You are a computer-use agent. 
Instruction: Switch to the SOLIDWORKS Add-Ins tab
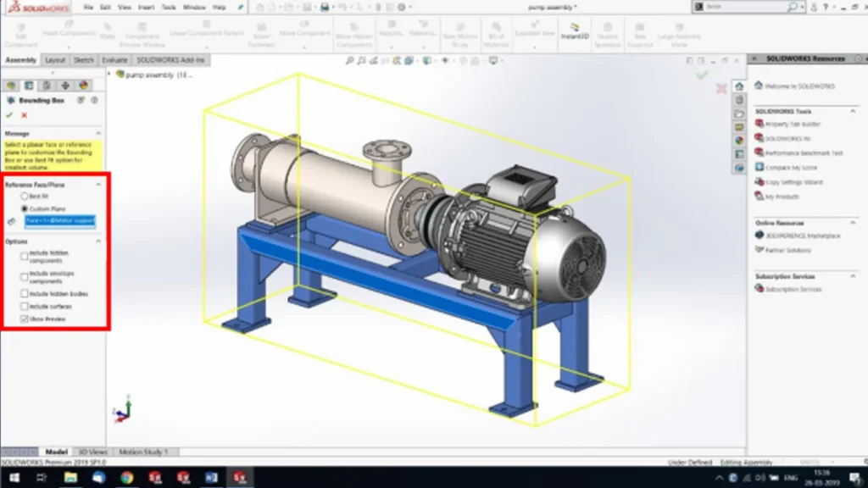click(170, 60)
